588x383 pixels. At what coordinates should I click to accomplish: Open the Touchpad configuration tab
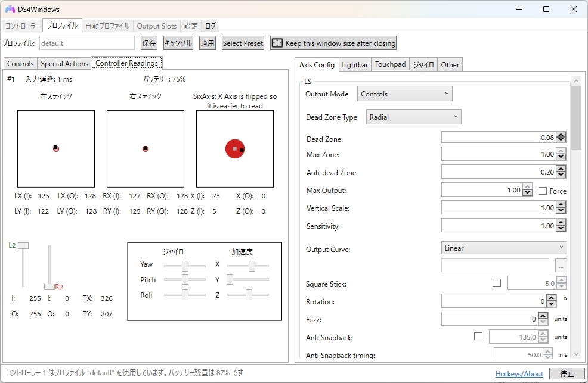click(x=391, y=64)
